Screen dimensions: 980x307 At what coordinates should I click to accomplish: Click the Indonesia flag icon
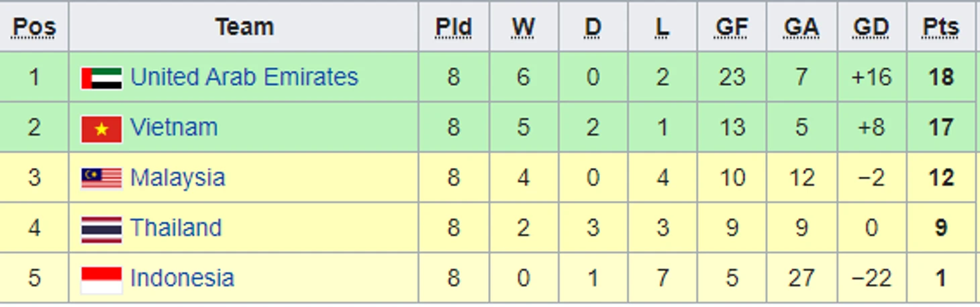pos(101,279)
